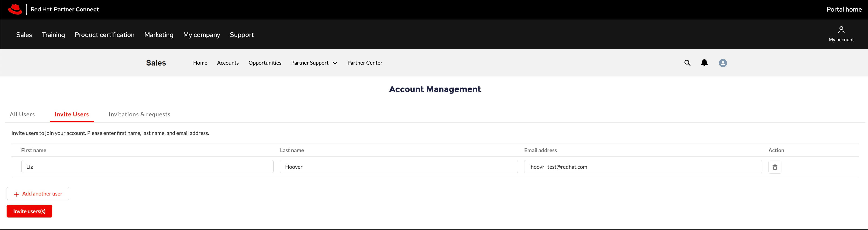Viewport: 868px width, 230px height.
Task: Open the Product certification menu
Action: (x=104, y=35)
